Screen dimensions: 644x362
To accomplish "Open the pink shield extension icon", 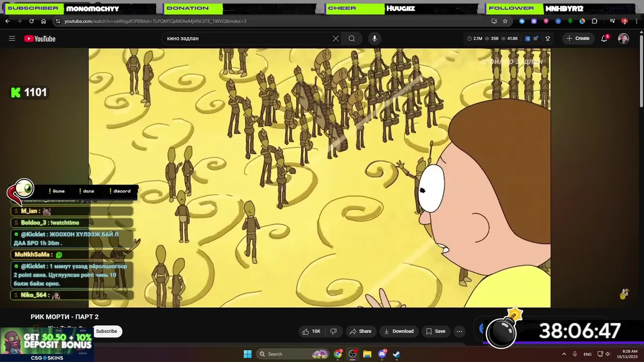I will point(546,21).
